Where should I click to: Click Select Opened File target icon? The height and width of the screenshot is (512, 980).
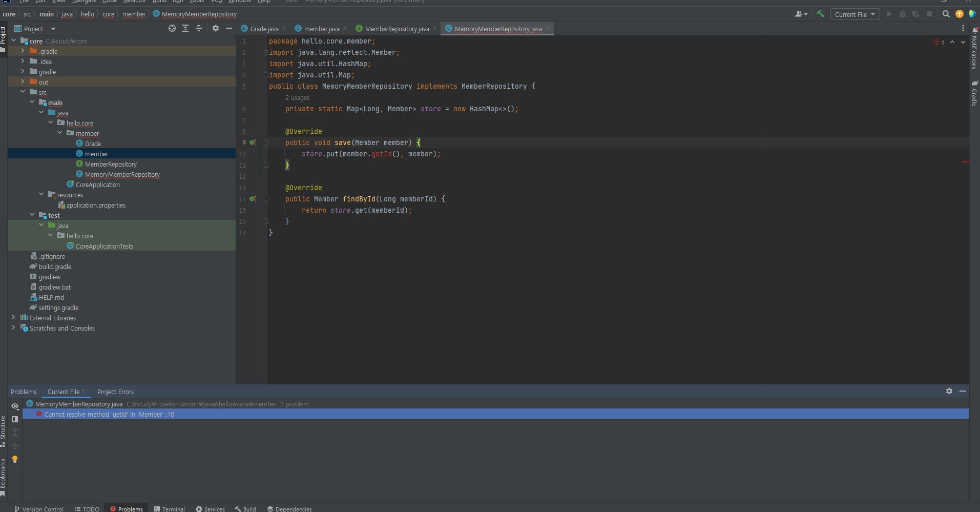click(172, 29)
